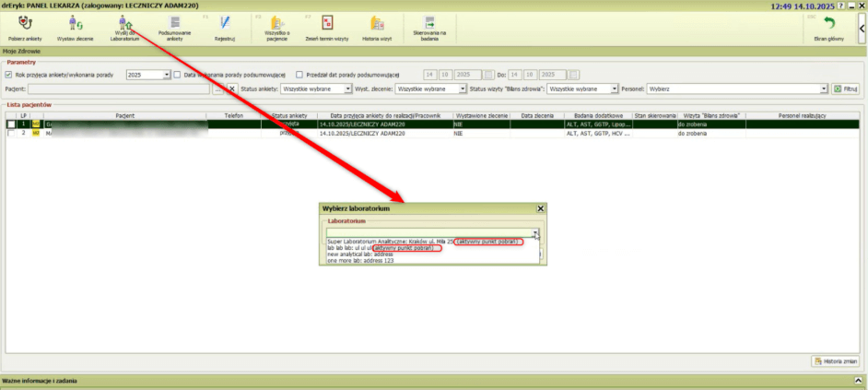
Task: Click the Historia zmian button
Action: pyautogui.click(x=835, y=360)
